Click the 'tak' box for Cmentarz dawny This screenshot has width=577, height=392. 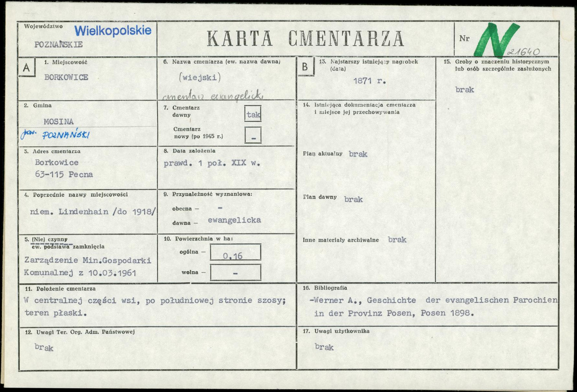253,114
